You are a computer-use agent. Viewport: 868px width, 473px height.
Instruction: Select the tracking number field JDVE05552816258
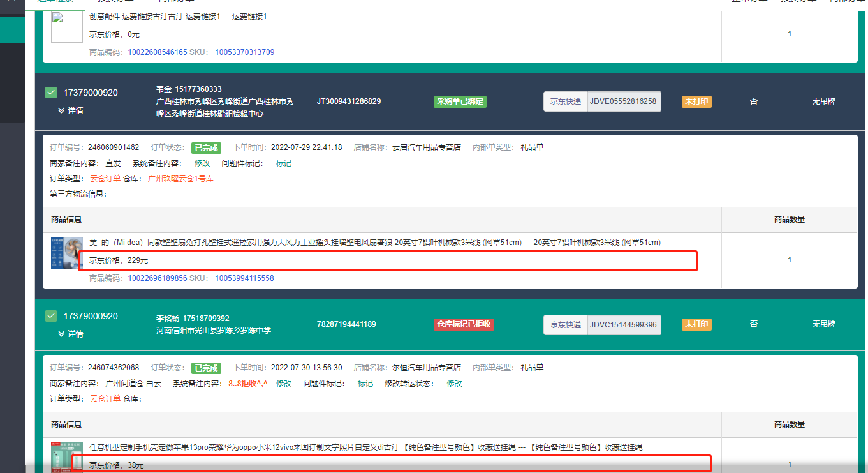tap(624, 101)
